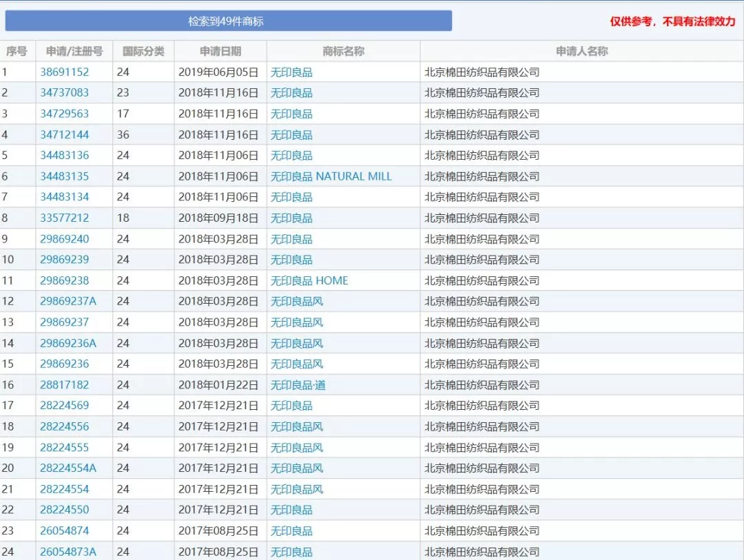Viewport: 744px width, 560px height.
Task: Open trademark name 无印良品 in row 3
Action: click(291, 114)
